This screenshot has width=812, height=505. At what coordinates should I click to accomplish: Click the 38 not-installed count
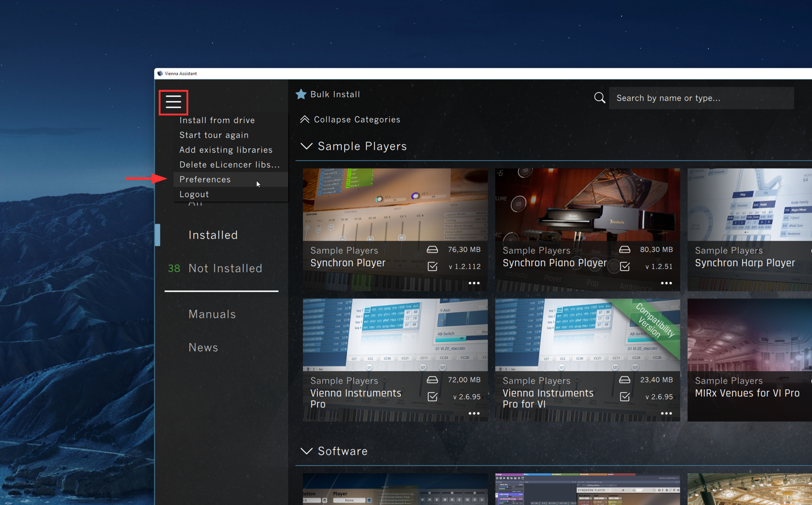pos(174,268)
